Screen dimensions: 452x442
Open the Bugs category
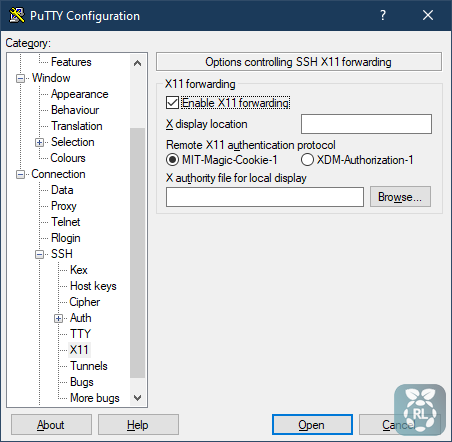(x=82, y=382)
